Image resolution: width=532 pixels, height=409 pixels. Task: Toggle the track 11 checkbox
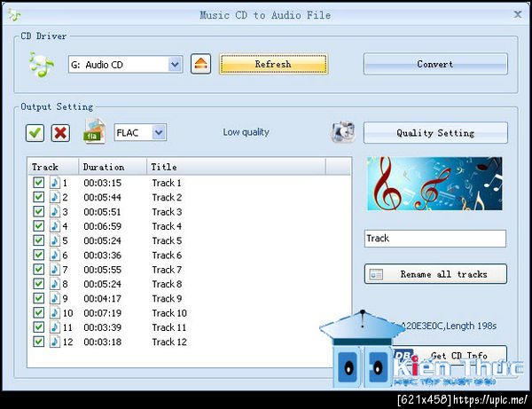(x=38, y=327)
